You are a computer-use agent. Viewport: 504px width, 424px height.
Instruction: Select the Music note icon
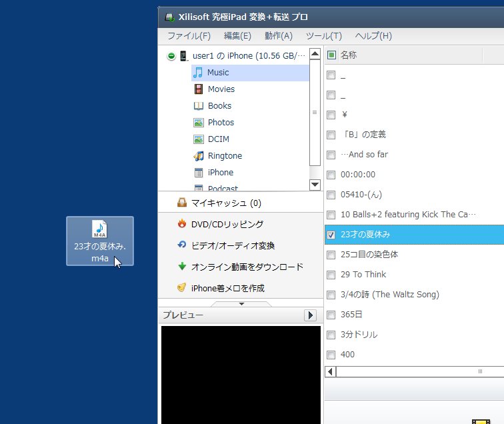(198, 73)
